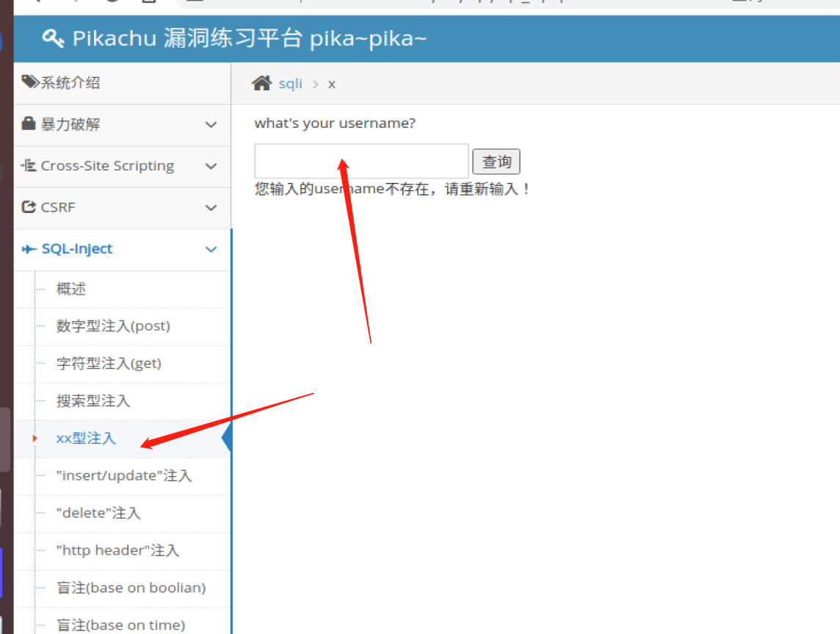Collapse the SQL-Inject chevron

coord(211,249)
